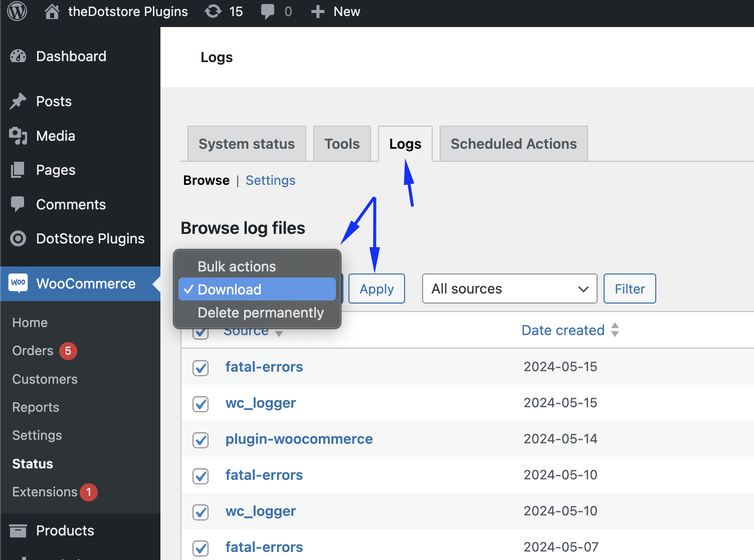Open the updates icon showing 15
754x560 pixels.
[x=213, y=11]
